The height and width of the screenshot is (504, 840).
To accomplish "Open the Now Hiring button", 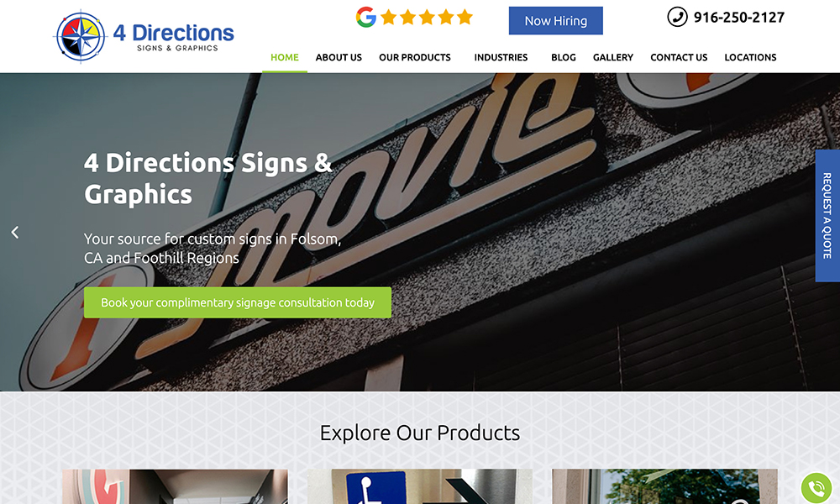I will click(555, 20).
